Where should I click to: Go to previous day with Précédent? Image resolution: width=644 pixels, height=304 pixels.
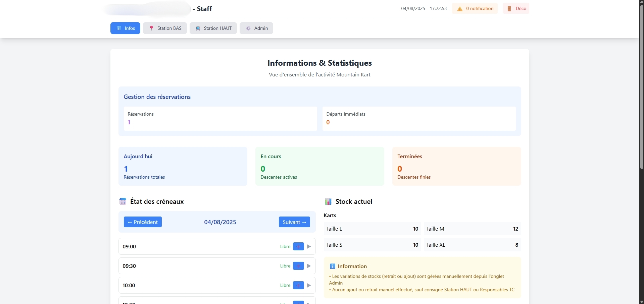[143, 222]
